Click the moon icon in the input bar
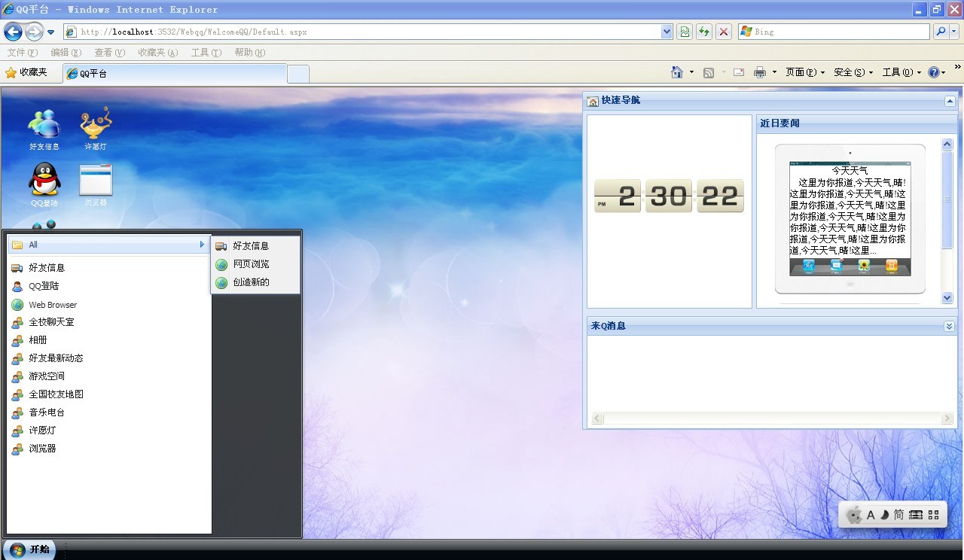The height and width of the screenshot is (560, 964). pyautogui.click(x=885, y=515)
